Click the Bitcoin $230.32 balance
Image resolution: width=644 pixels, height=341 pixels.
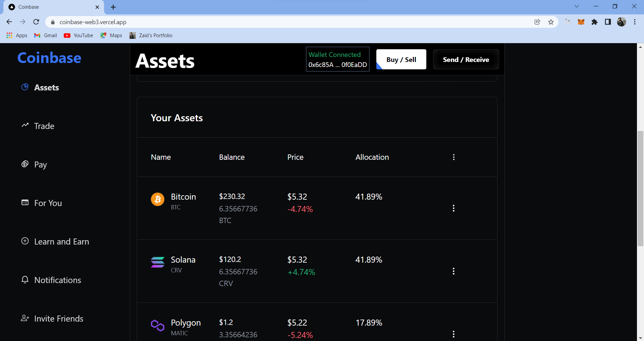click(232, 196)
